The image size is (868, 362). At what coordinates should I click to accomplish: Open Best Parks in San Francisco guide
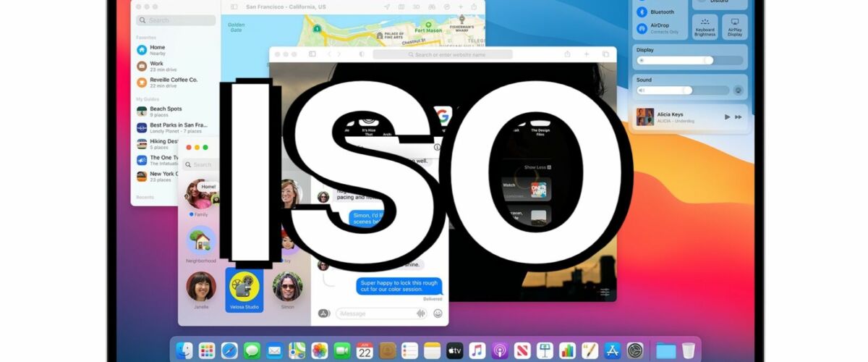pos(176,127)
